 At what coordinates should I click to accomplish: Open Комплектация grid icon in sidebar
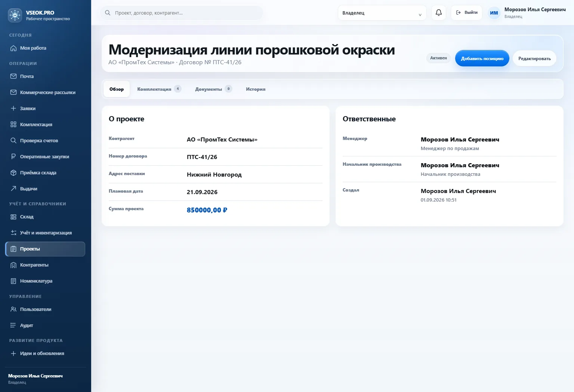point(13,124)
